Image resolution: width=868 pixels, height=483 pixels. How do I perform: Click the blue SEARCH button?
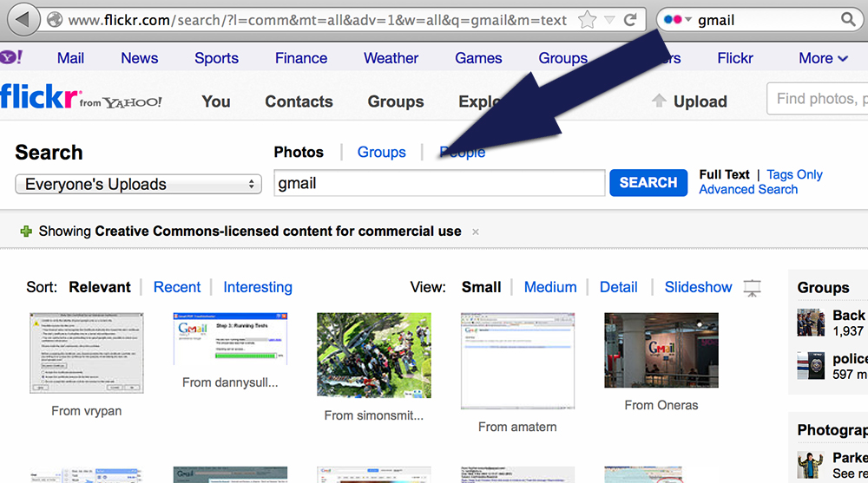tap(648, 183)
